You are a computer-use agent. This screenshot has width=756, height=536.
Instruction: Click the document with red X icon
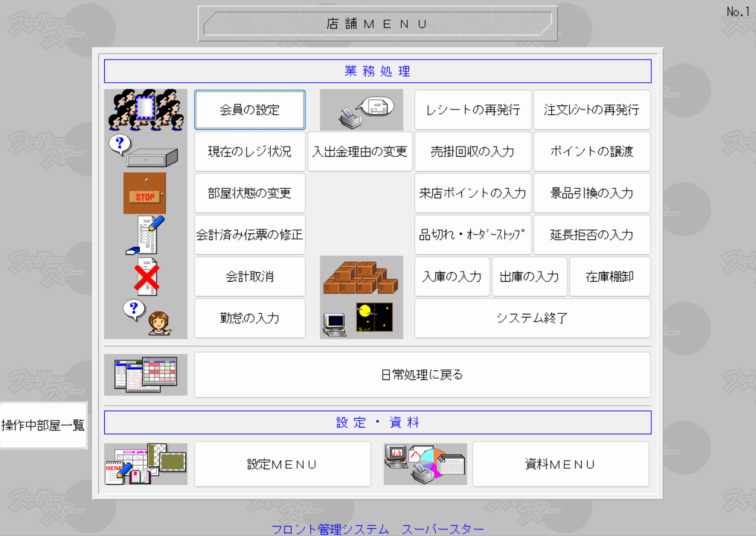(x=146, y=277)
